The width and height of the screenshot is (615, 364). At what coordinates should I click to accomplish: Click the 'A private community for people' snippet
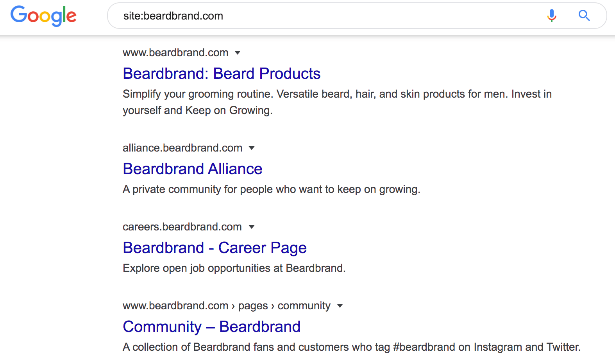272,189
